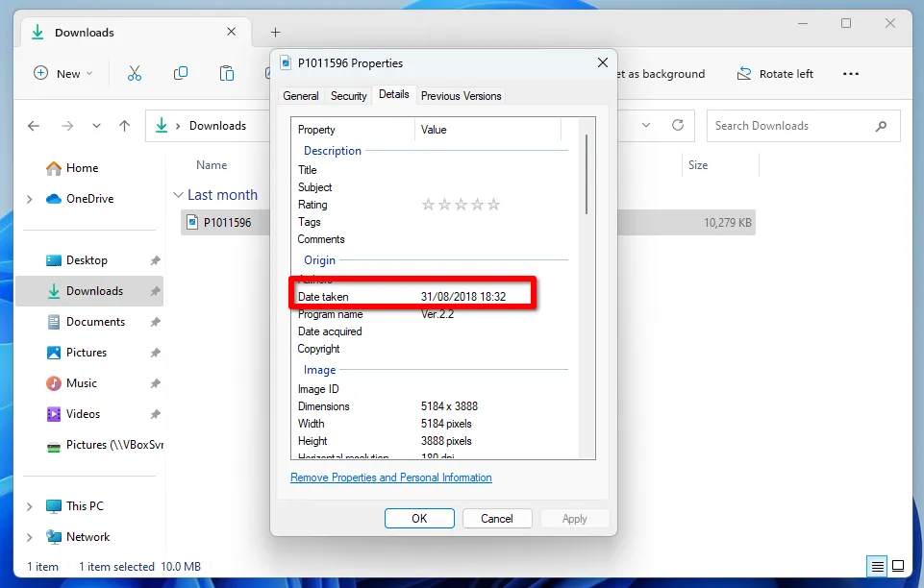This screenshot has width=924, height=588.
Task: Expand This PC in the sidebar
Action: point(29,505)
